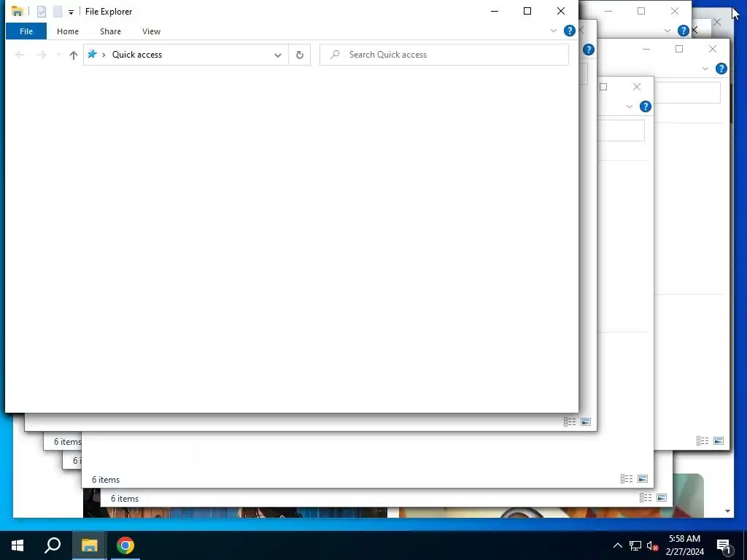Open the Recent locations dropdown arrow
The height and width of the screenshot is (560, 747).
point(58,55)
